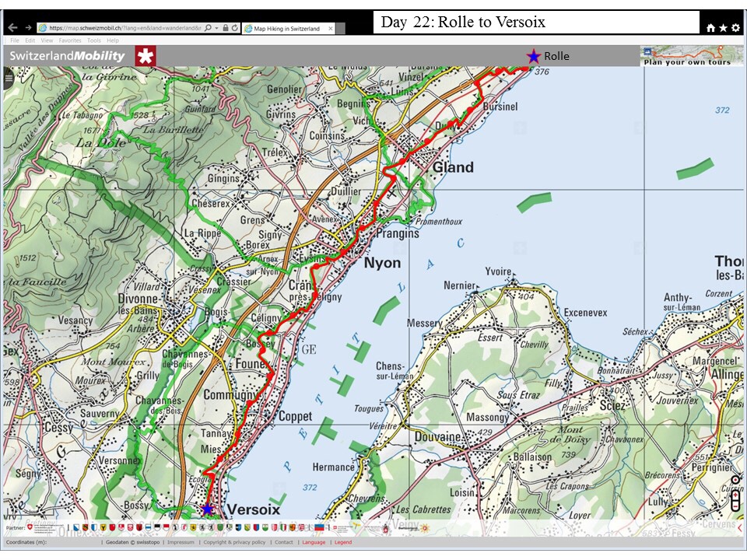The height and width of the screenshot is (560, 747).
Task: Click the Language link in footer
Action: pos(314,542)
